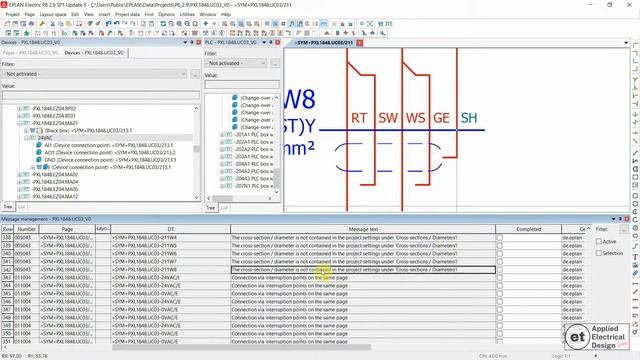Select the Text tool 'T' in right toolbar
Screen dimensions: 640x360
click(636, 257)
